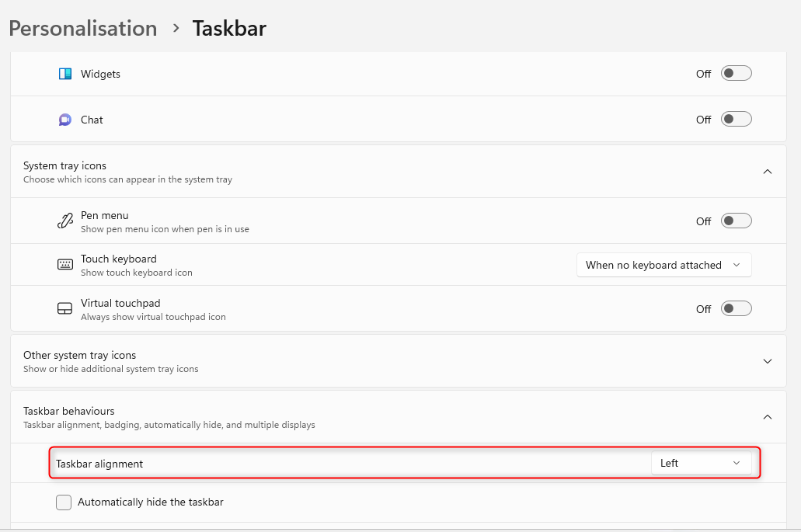801x532 pixels.
Task: Click the Pen menu icon
Action: pos(65,221)
